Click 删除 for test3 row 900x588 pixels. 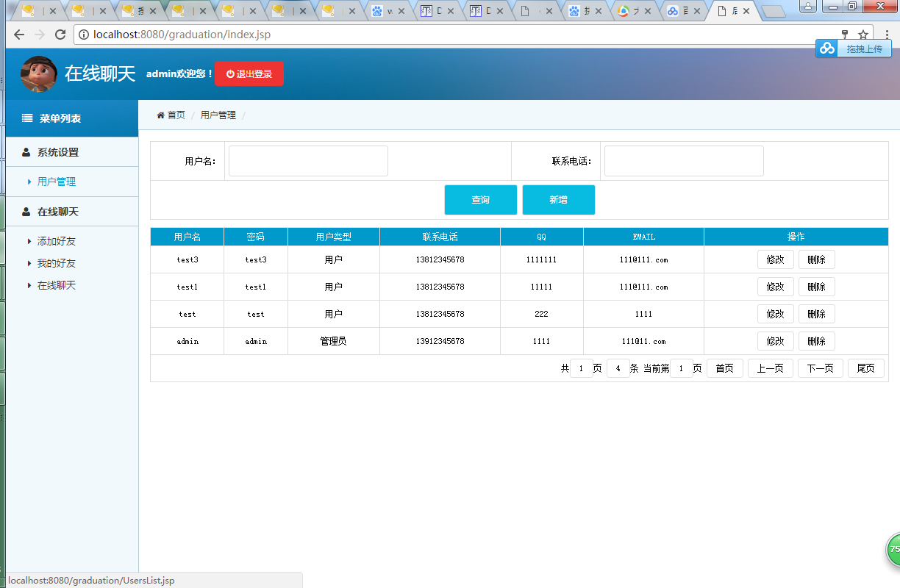(817, 259)
